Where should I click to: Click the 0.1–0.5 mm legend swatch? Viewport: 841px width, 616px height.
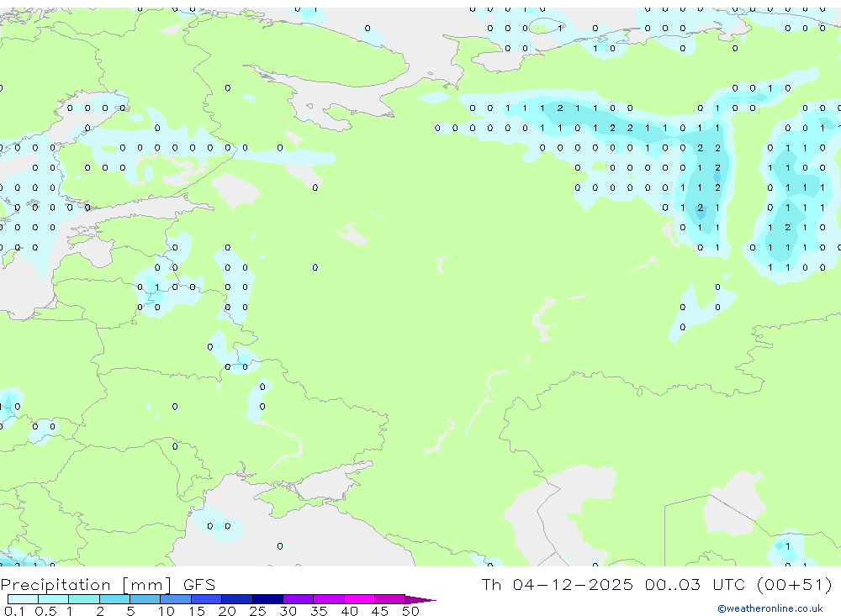pos(23,599)
